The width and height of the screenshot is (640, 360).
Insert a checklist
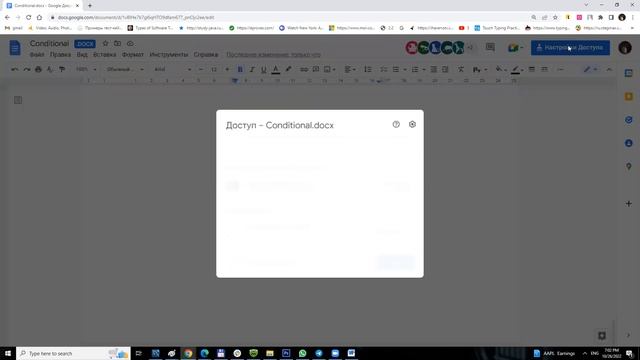pyautogui.click(x=384, y=69)
